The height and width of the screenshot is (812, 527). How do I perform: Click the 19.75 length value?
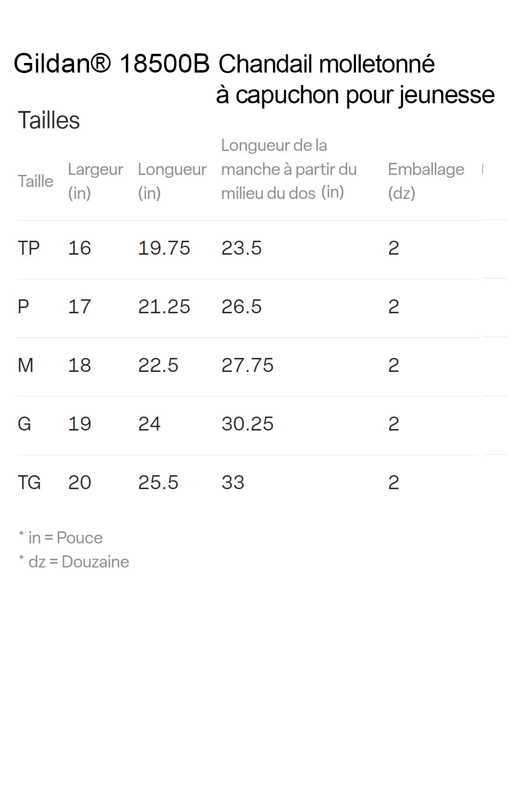[x=164, y=248]
